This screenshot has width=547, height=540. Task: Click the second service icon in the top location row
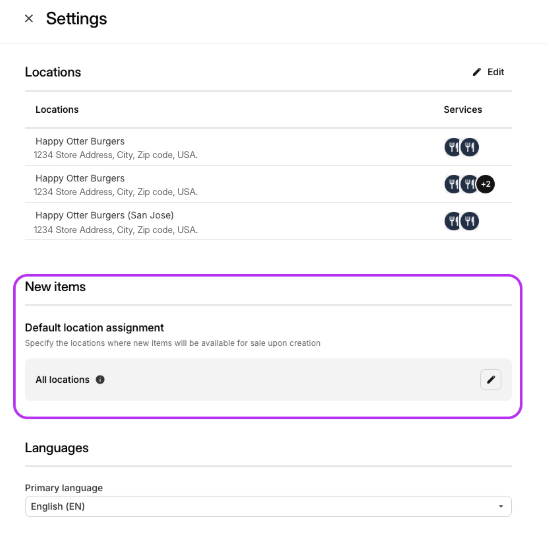pyautogui.click(x=470, y=147)
